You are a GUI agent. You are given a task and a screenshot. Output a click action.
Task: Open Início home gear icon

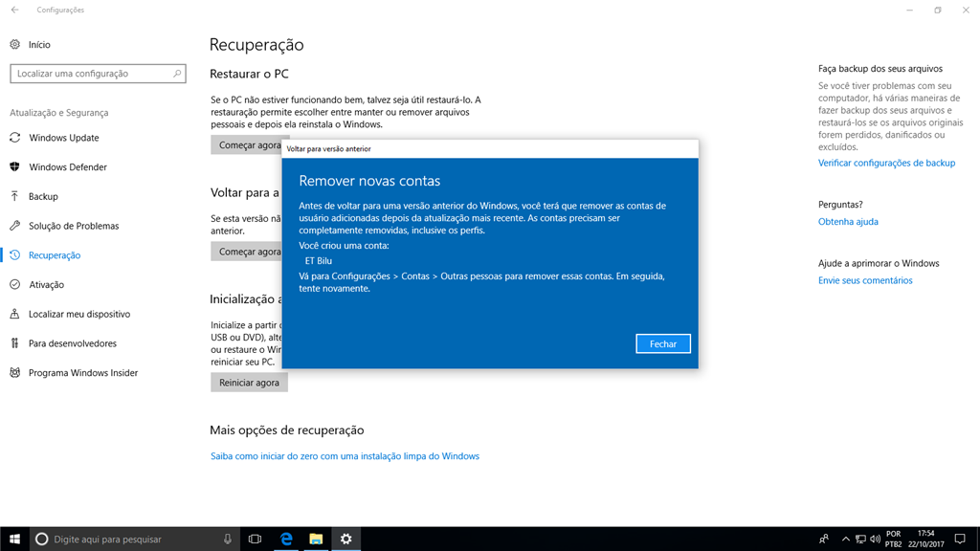[x=15, y=44]
